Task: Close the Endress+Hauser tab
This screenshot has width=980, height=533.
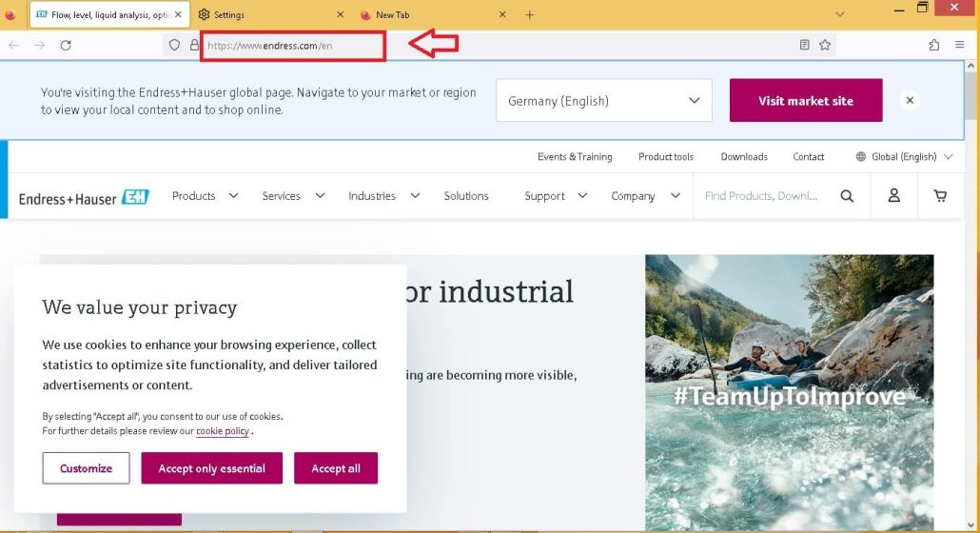Action: coord(178,14)
